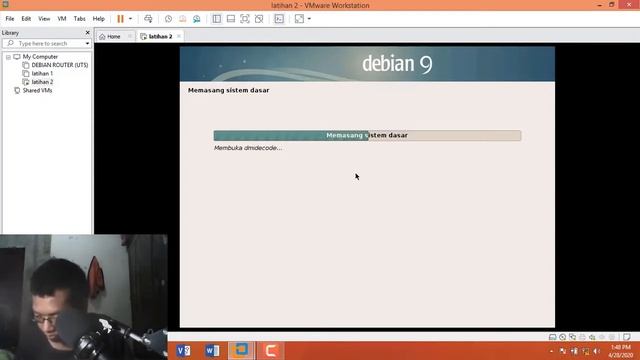Open the Edit menu
Image resolution: width=640 pixels, height=360 pixels.
(26, 19)
